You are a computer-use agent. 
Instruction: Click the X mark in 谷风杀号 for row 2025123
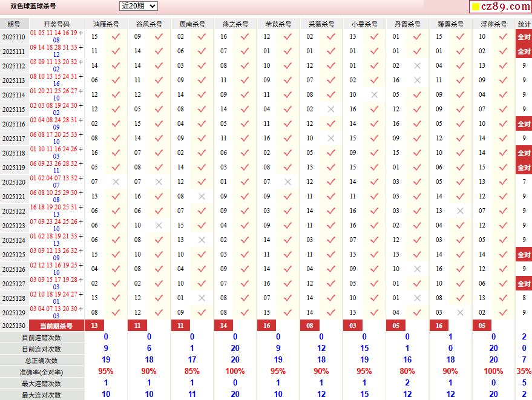tap(159, 225)
